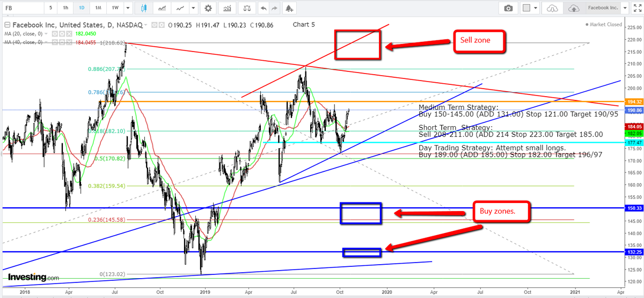Select the 1M interval
644x298 pixels.
coord(98,8)
